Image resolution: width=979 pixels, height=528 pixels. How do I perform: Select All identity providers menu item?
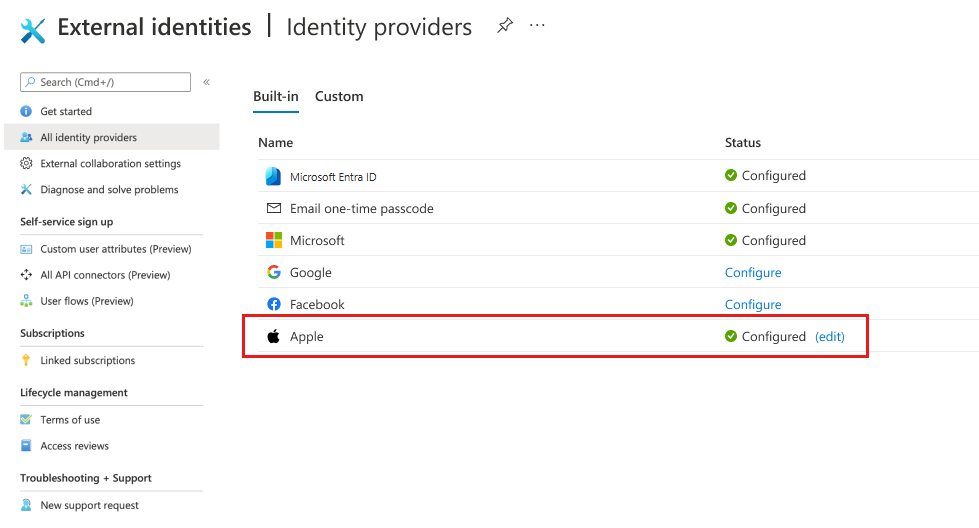point(112,137)
